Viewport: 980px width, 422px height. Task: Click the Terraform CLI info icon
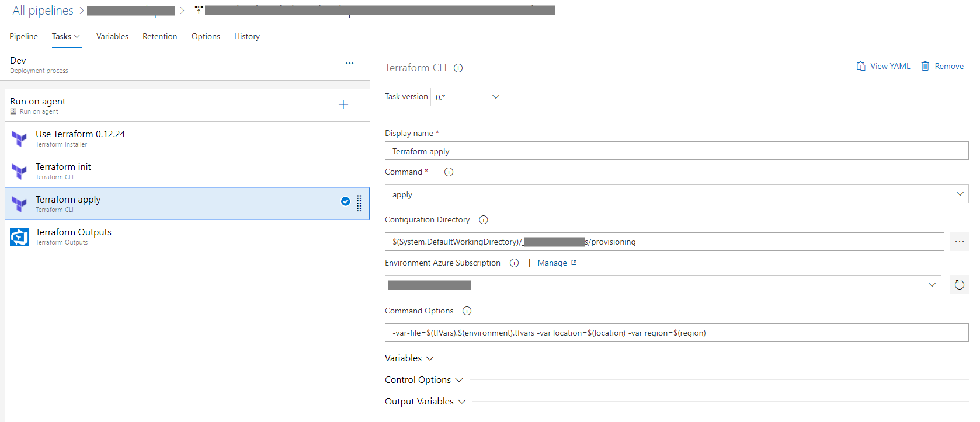(458, 68)
